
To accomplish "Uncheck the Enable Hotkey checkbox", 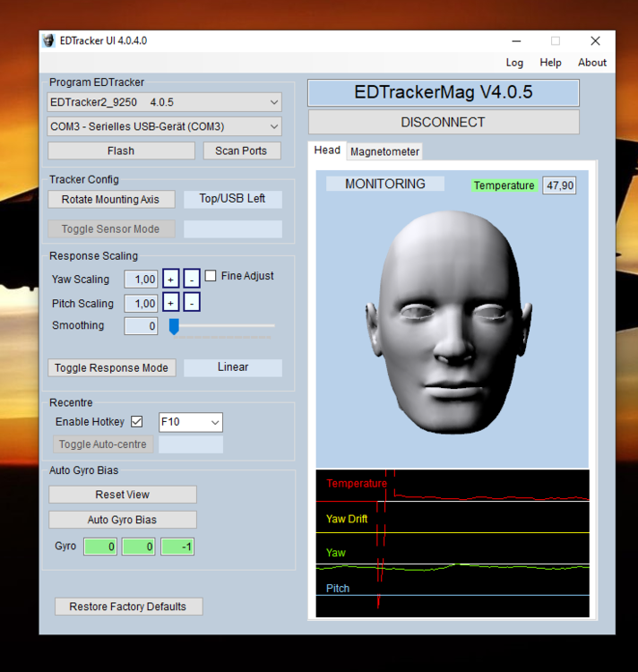I will 137,422.
